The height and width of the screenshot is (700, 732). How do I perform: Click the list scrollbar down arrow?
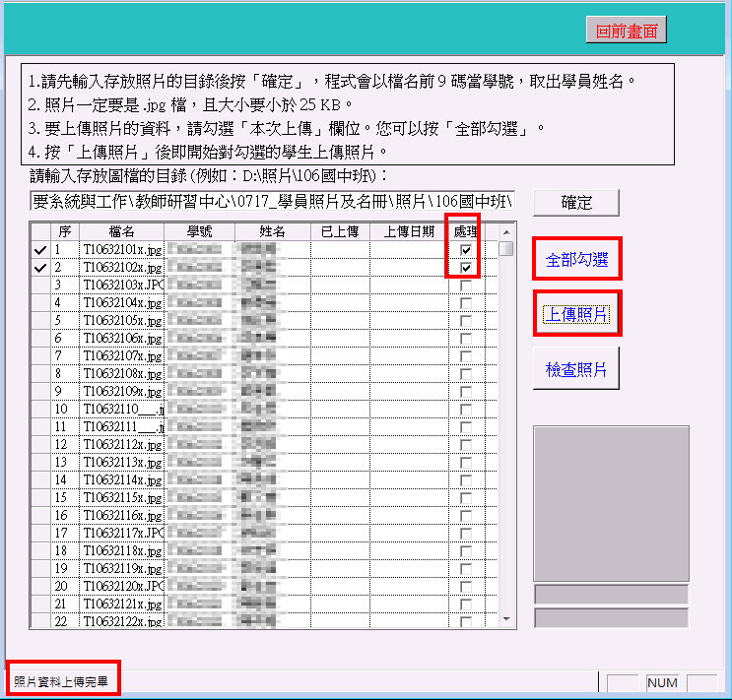(x=506, y=620)
